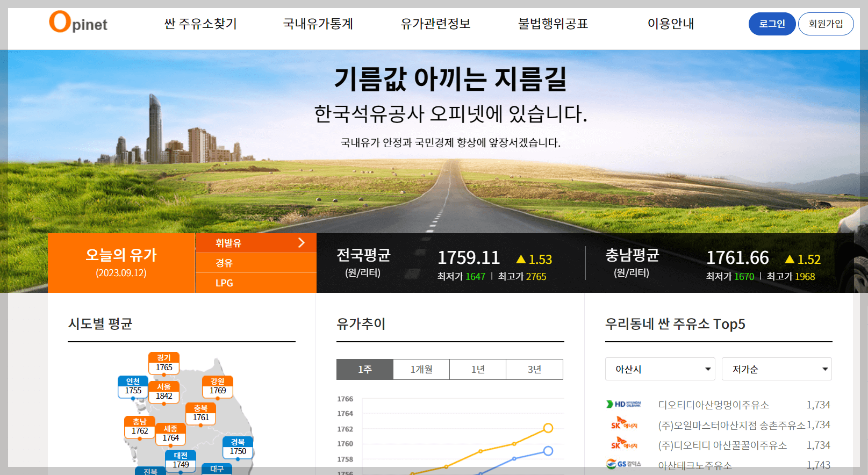Click the 1.53 price increase indicator
The image size is (868, 475).
(x=534, y=260)
